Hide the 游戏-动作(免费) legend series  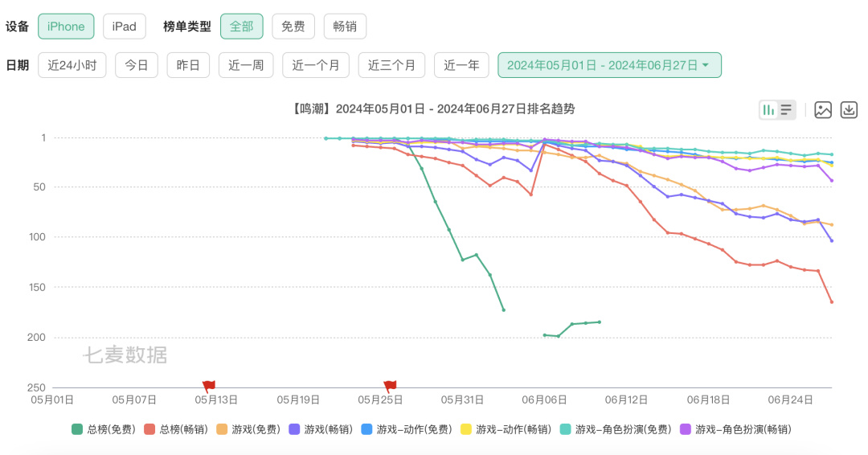click(410, 429)
